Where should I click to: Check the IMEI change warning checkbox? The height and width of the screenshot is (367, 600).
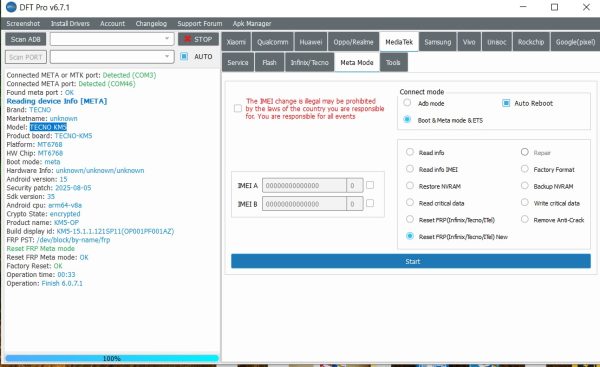click(238, 108)
